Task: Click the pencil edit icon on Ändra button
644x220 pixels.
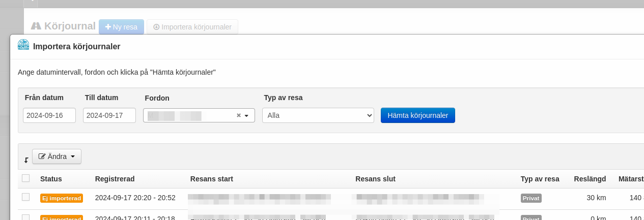Action: click(x=42, y=156)
